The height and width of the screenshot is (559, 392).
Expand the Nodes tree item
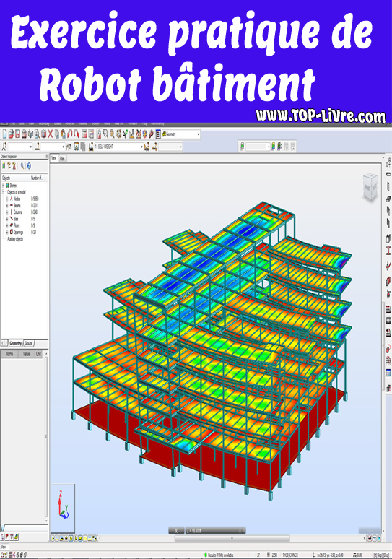[6, 199]
